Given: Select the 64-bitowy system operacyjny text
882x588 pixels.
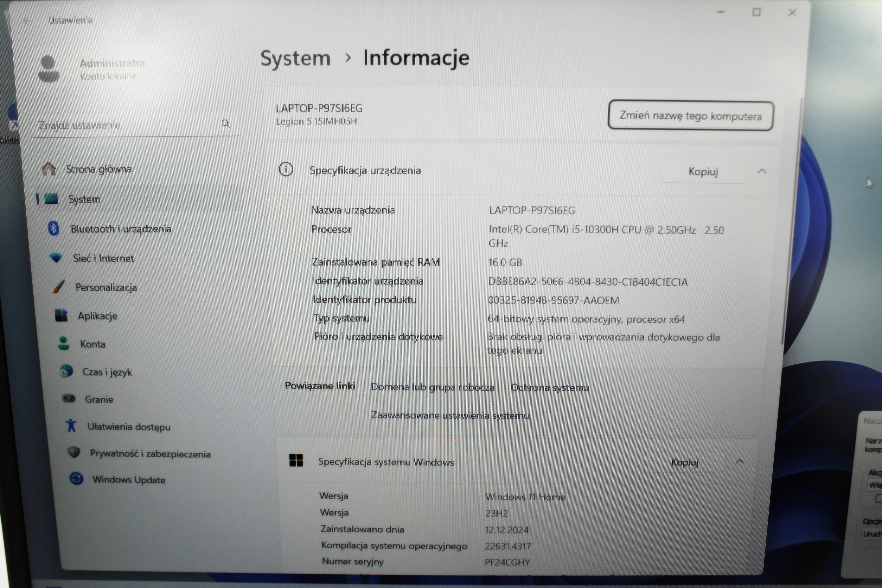Looking at the screenshot, I should point(586,319).
